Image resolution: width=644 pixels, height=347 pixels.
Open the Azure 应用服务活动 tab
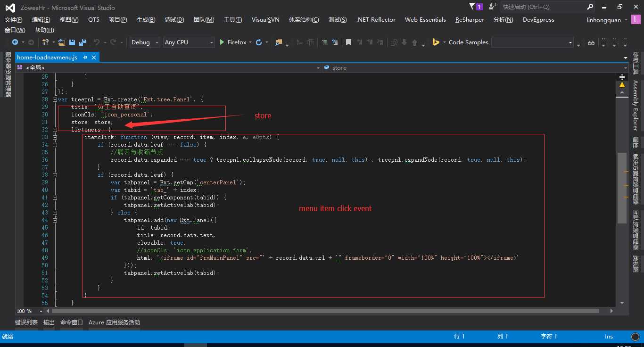click(x=114, y=322)
